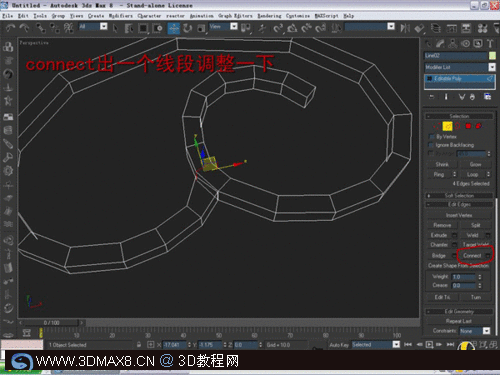Choose the Select Object arrow tool
Viewport: 500px width, 375px height.
tap(115, 28)
